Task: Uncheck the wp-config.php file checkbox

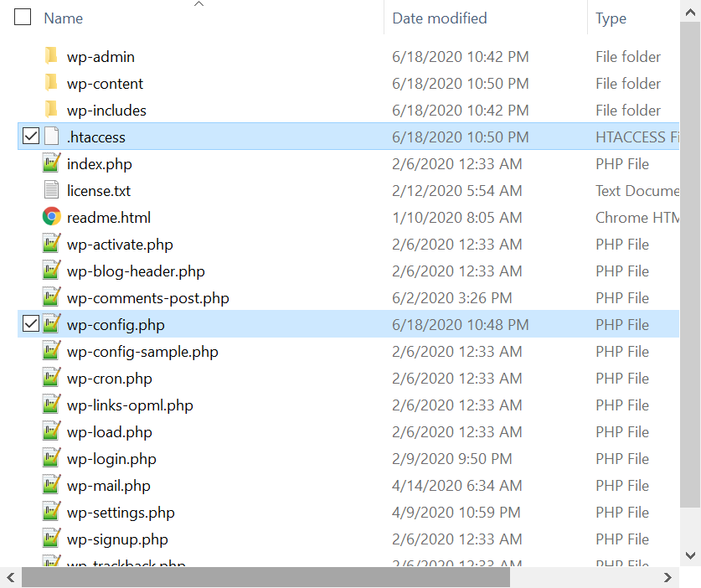Action: 31,324
